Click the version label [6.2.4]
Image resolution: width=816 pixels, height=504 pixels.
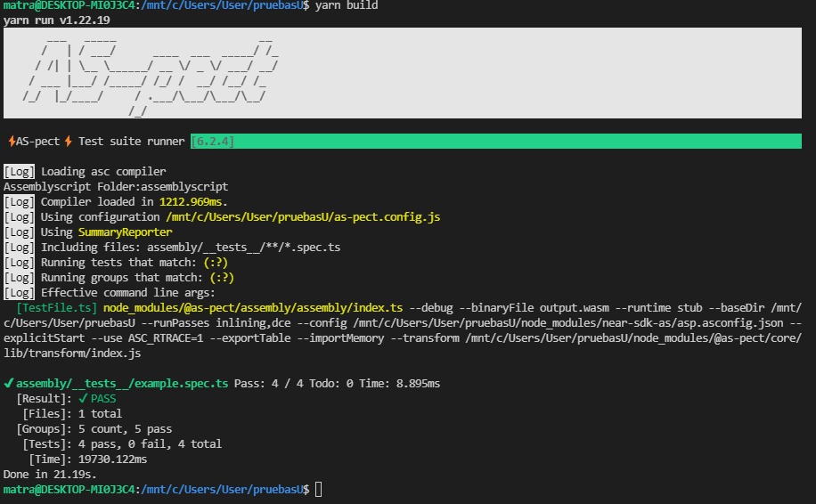click(x=212, y=142)
